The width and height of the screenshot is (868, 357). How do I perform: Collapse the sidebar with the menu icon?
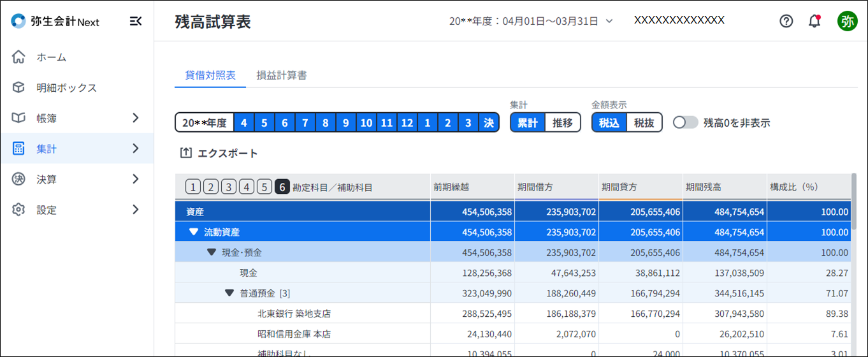(135, 22)
